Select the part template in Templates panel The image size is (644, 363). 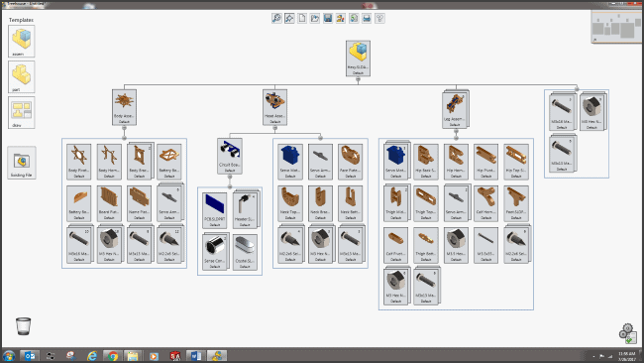pyautogui.click(x=22, y=77)
